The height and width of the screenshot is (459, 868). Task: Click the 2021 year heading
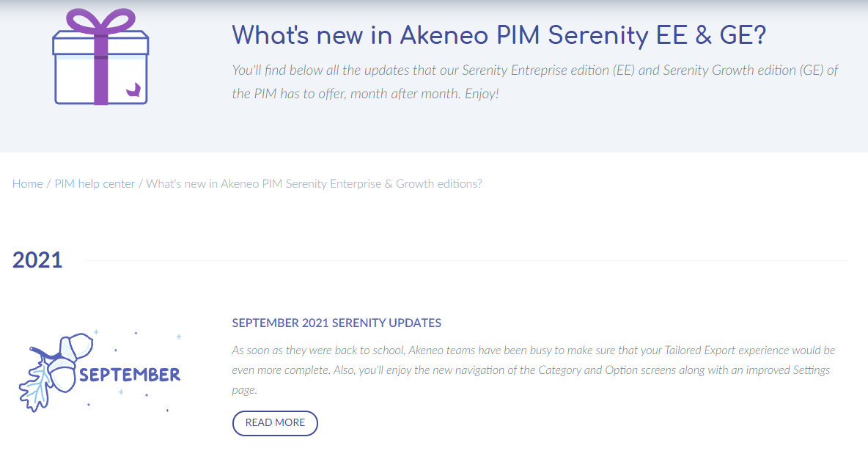[37, 260]
